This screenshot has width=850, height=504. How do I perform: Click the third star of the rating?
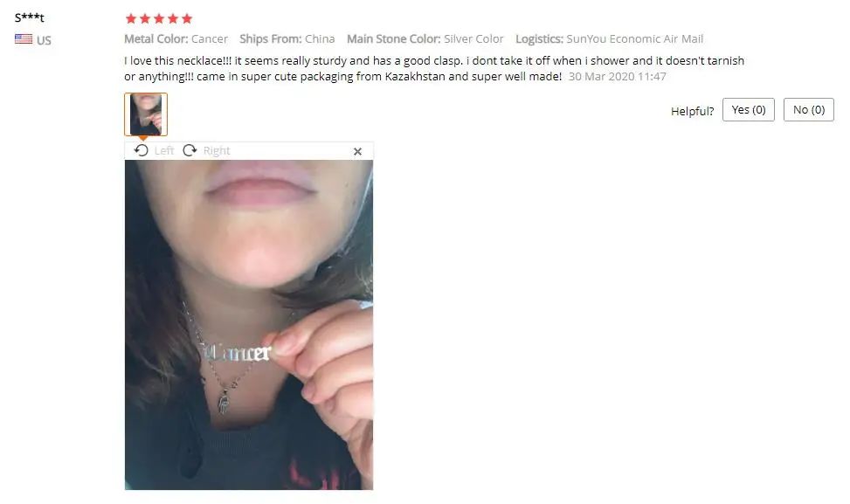[159, 19]
